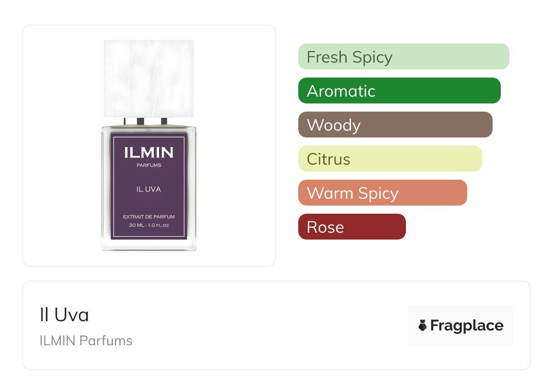This screenshot has width=553, height=392.
Task: Click blank area of the bottom info card
Action: click(272, 327)
